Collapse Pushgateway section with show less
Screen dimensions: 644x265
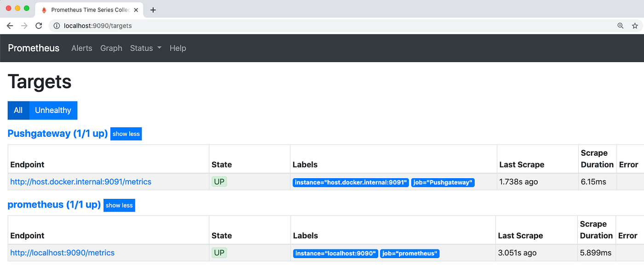tap(126, 134)
